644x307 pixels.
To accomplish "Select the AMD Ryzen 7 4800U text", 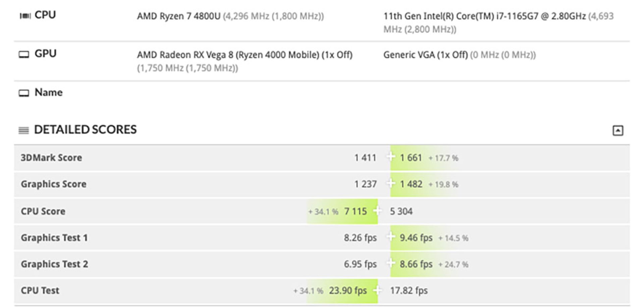I will (x=178, y=16).
